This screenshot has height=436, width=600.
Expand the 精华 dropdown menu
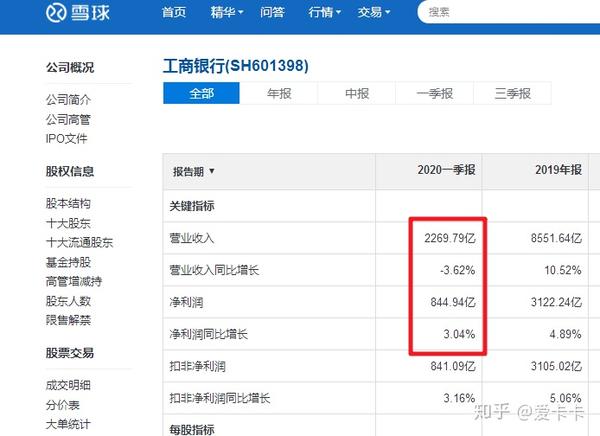pyautogui.click(x=227, y=12)
